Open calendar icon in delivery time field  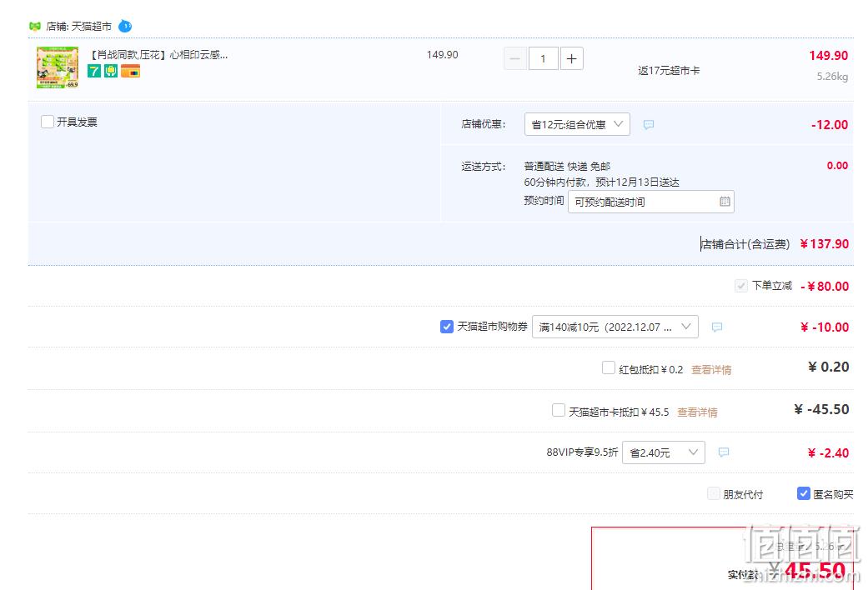(725, 202)
